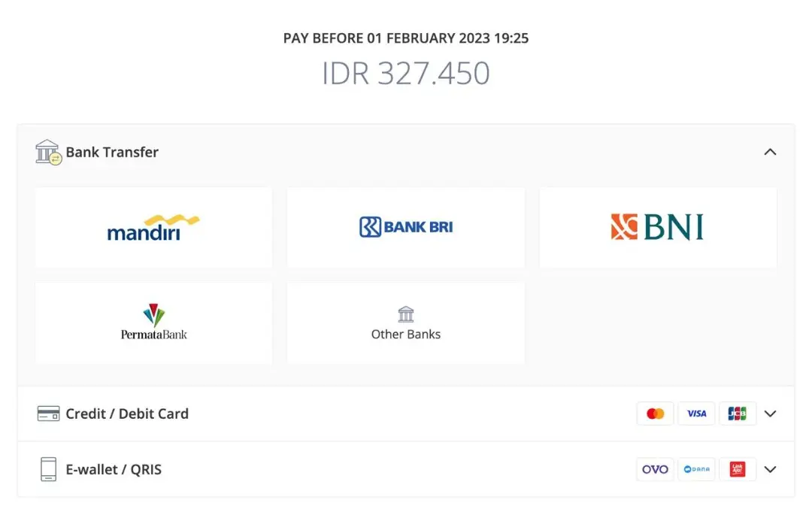This screenshot has height=518, width=812.
Task: Click the LinkAja red icon
Action: (x=737, y=469)
